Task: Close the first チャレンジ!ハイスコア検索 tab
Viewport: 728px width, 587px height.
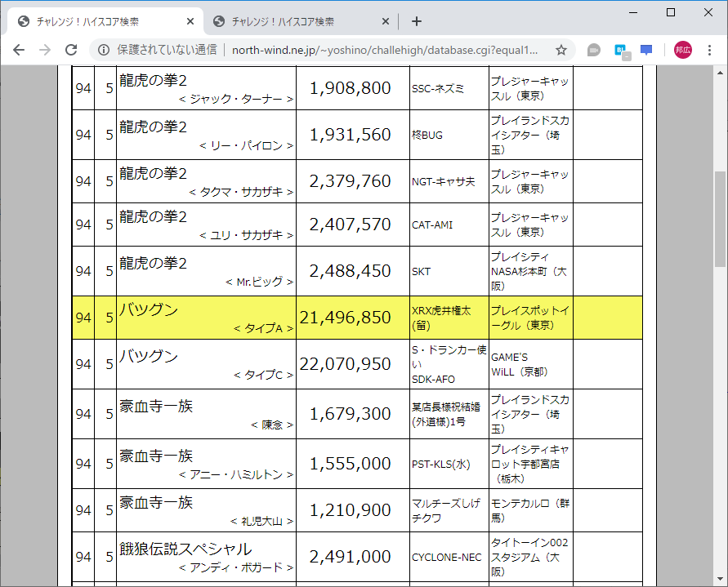Action: (190, 21)
